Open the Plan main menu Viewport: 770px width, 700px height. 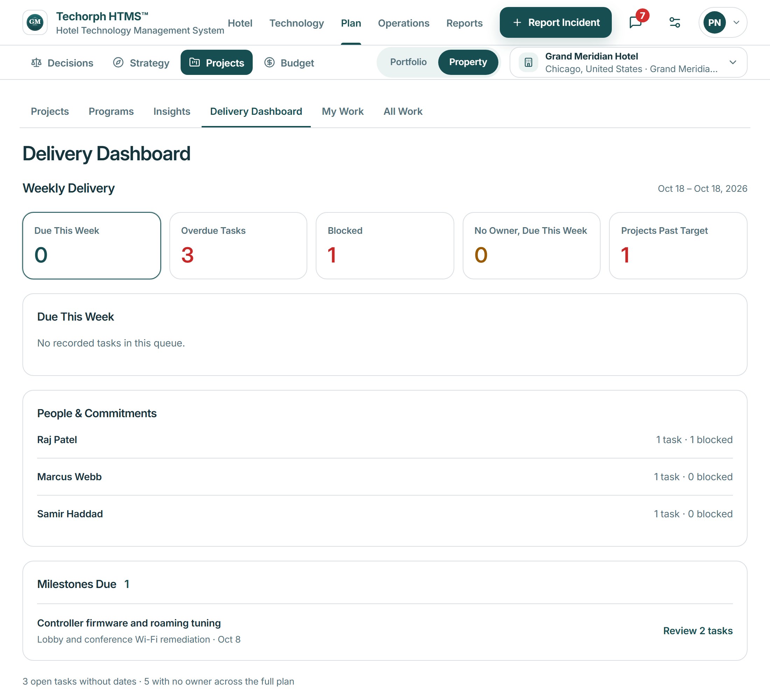(351, 23)
